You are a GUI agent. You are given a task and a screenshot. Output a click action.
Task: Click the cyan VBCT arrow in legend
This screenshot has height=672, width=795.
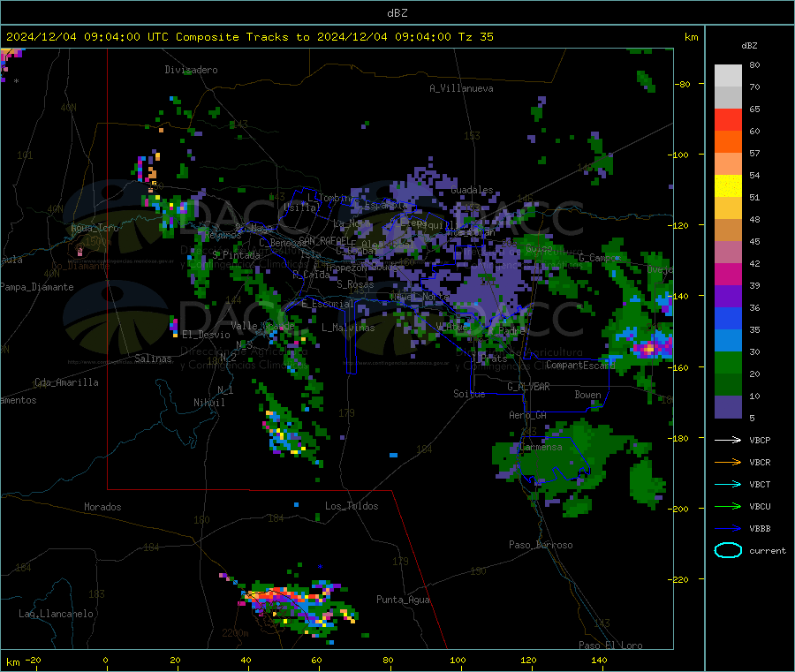tap(728, 485)
